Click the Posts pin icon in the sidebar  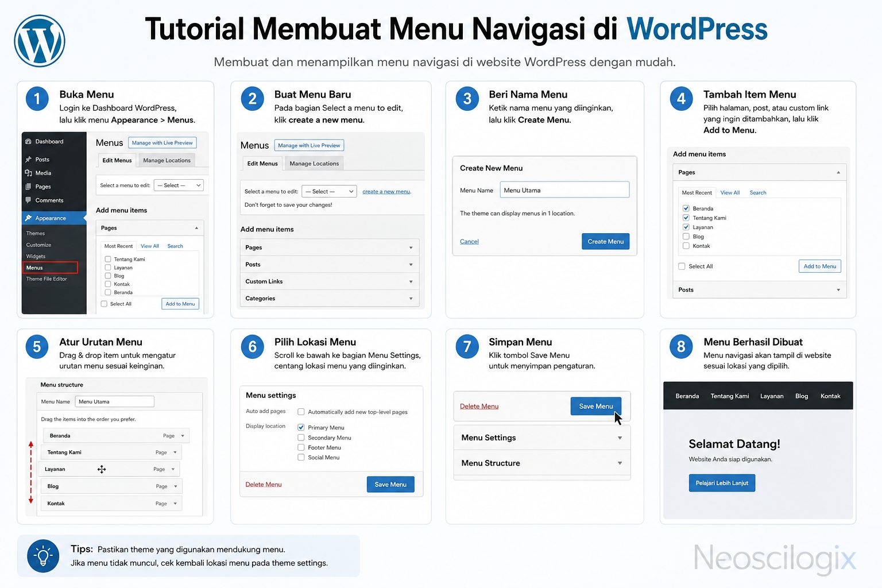28,160
